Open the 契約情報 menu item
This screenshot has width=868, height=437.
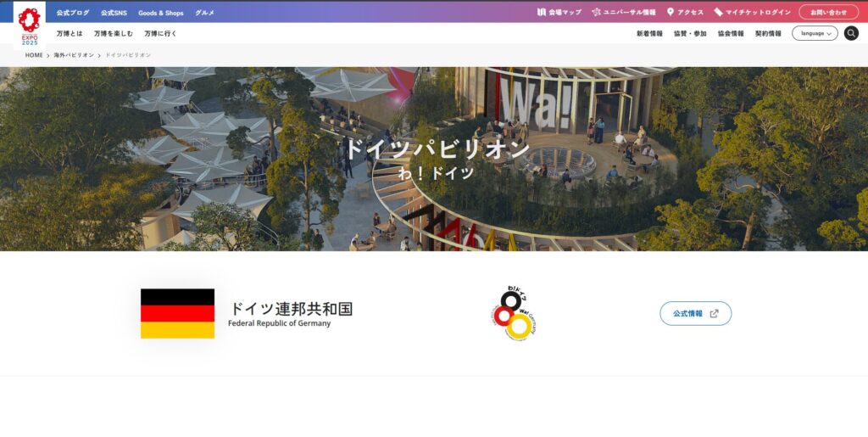coord(768,33)
